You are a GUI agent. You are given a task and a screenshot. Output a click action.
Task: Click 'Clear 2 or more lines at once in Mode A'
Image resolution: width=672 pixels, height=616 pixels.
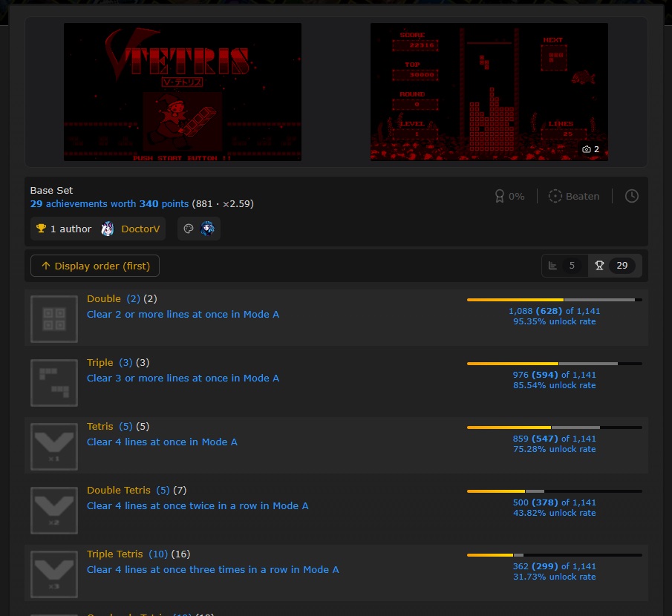pos(183,315)
